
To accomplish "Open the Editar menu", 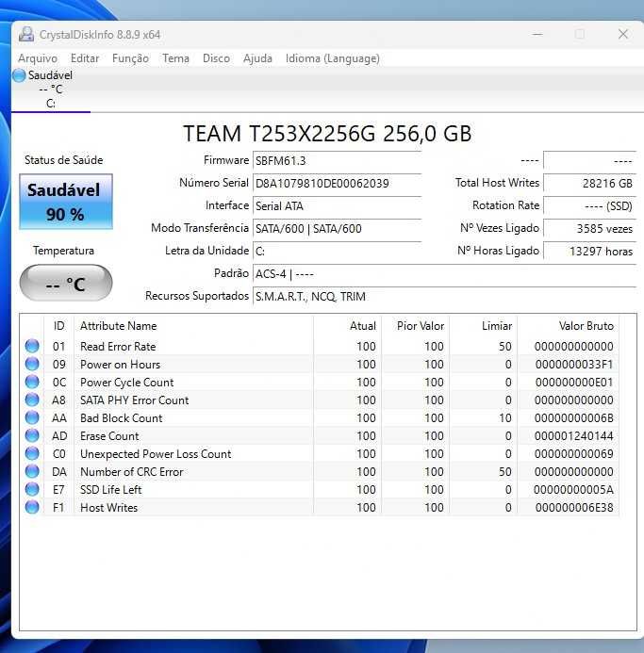I will click(85, 58).
